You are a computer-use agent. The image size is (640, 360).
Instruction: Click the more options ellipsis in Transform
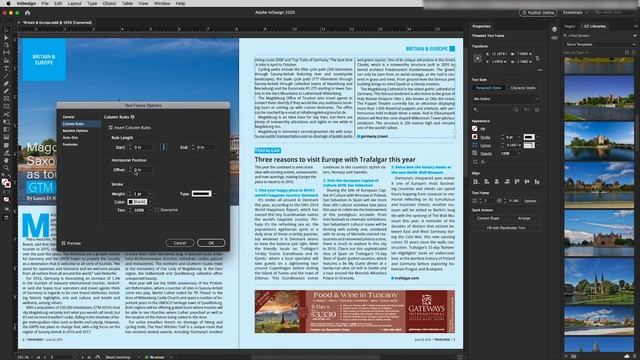pos(540,70)
